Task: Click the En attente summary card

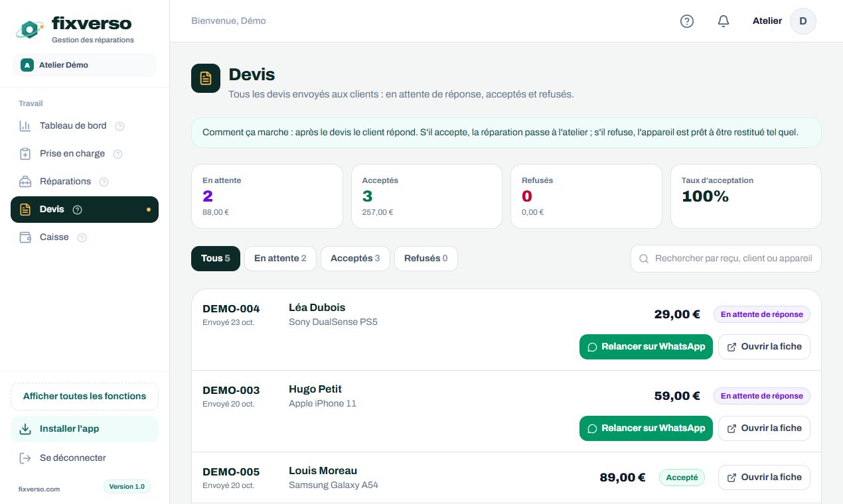Action: 267,196
